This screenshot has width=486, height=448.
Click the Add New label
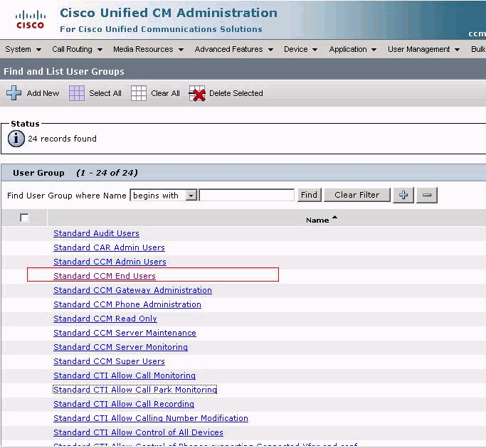coord(43,93)
